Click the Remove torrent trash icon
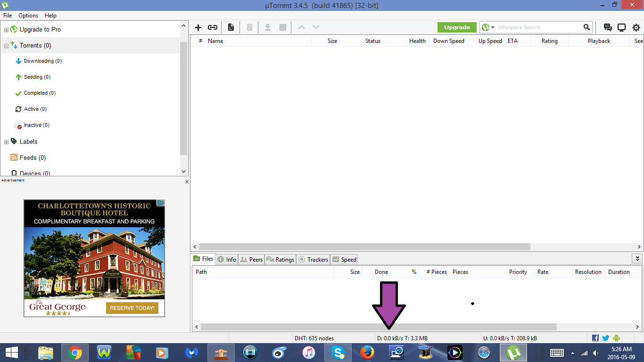 (x=249, y=27)
